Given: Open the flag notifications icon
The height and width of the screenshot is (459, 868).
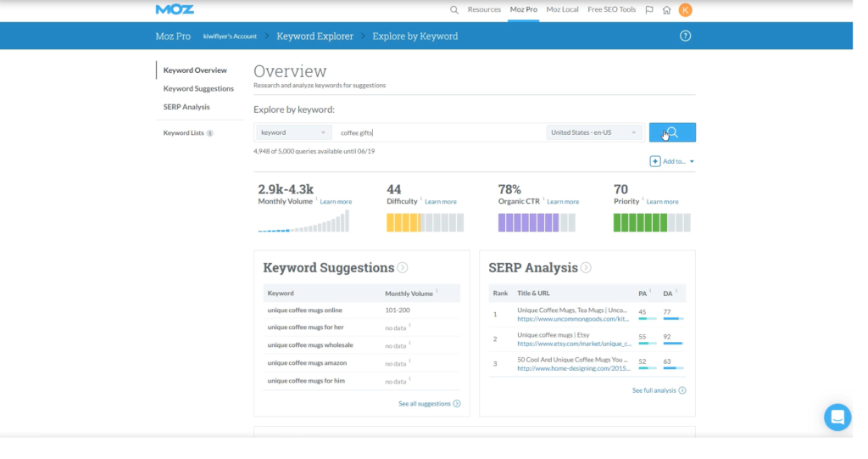Looking at the screenshot, I should click(649, 10).
